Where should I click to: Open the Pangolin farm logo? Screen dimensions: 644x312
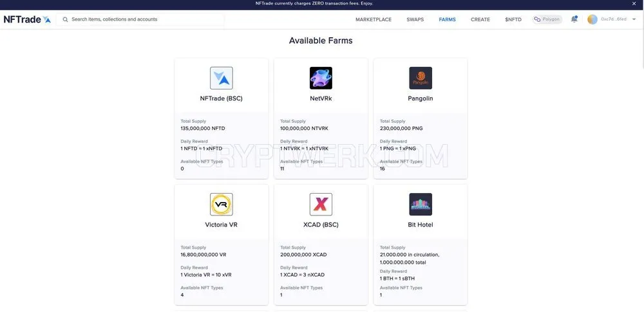pos(421,78)
